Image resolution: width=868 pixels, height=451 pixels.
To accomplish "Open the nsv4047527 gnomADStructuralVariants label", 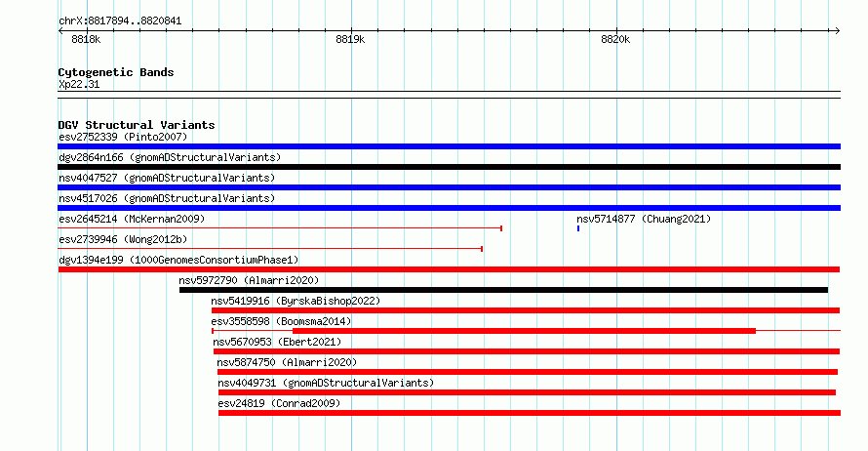I will tap(167, 178).
